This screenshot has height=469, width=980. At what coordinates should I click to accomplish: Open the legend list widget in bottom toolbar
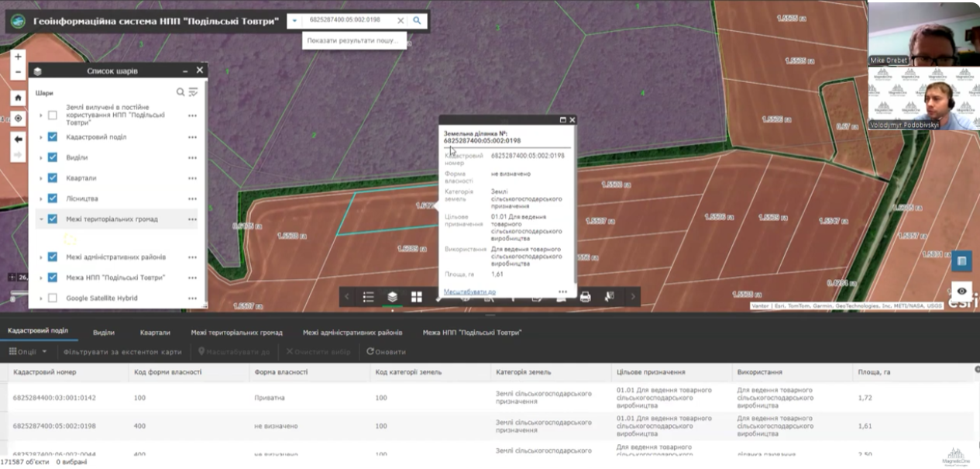[369, 297]
